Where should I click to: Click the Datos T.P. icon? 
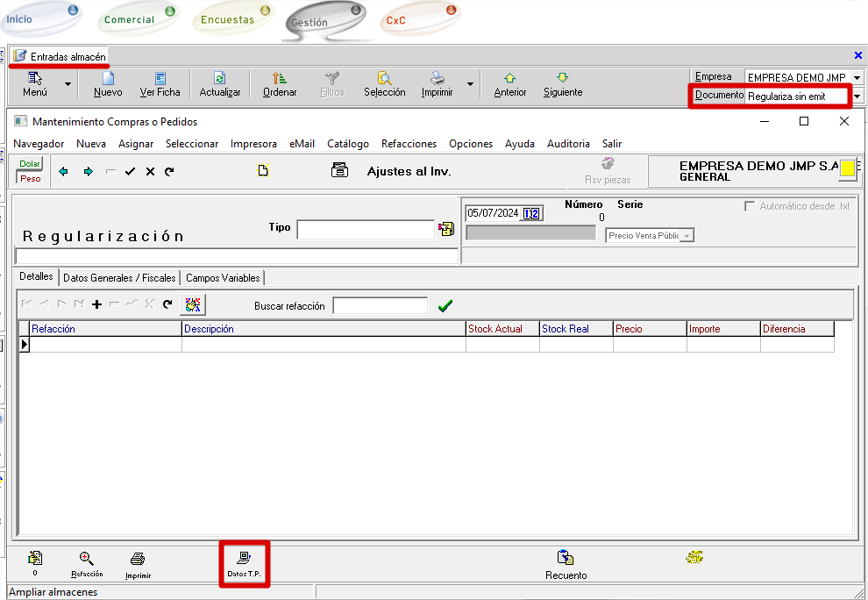tap(244, 558)
